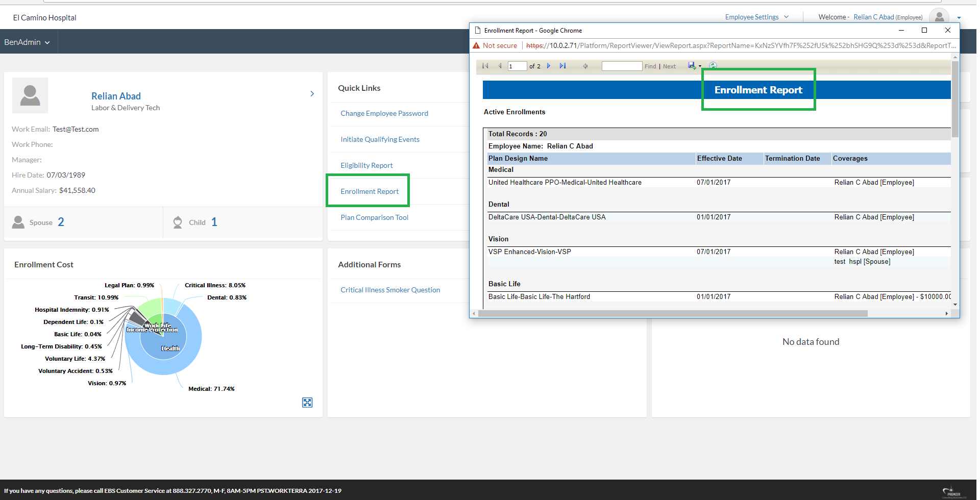Expand Relian Abad profile chevron
Viewport: 980px width, 500px height.
point(312,94)
